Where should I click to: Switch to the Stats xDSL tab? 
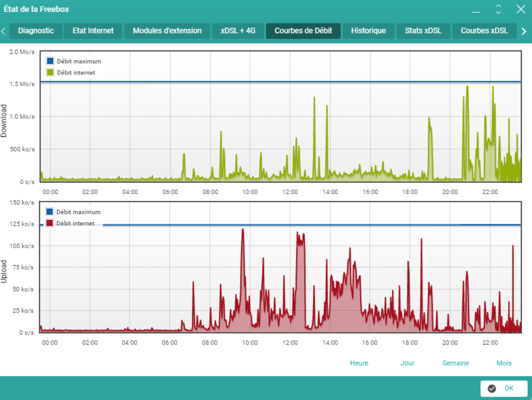tap(423, 31)
